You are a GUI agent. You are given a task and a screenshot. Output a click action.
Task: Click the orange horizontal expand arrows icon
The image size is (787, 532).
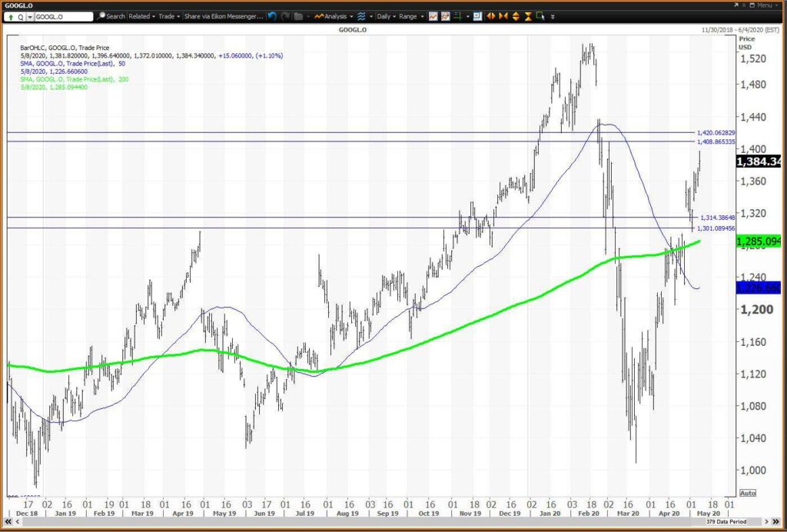coord(491,16)
